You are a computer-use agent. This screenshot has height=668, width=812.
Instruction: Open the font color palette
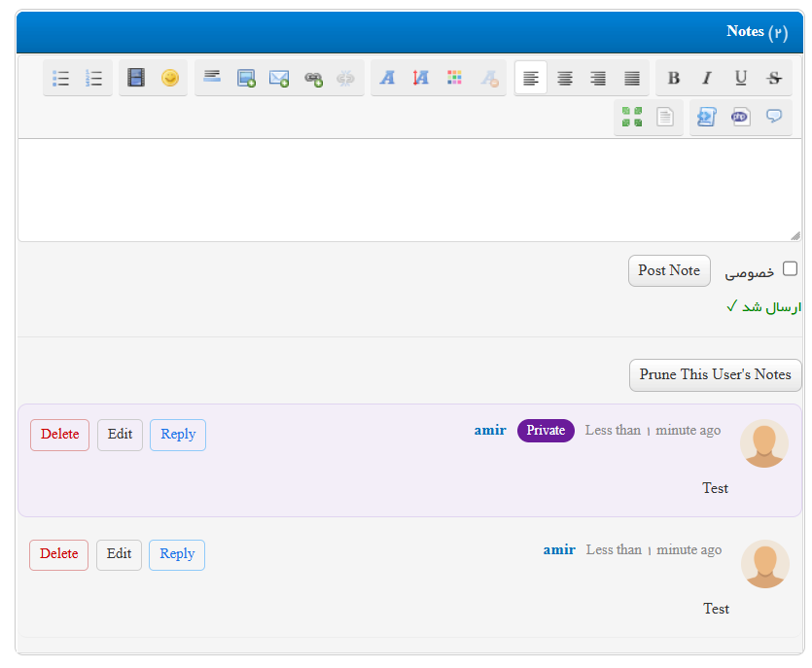[x=454, y=78]
